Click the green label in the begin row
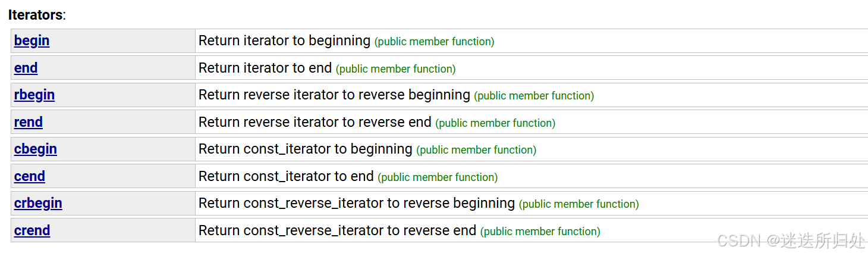868x256 pixels. 434,42
